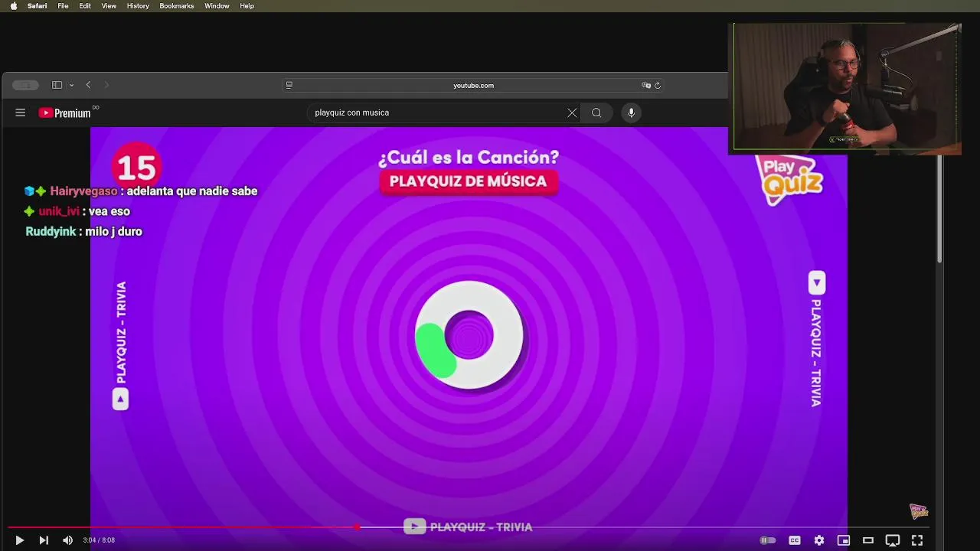Viewport: 980px width, 551px height.
Task: Go forward in Safari
Action: click(x=106, y=85)
